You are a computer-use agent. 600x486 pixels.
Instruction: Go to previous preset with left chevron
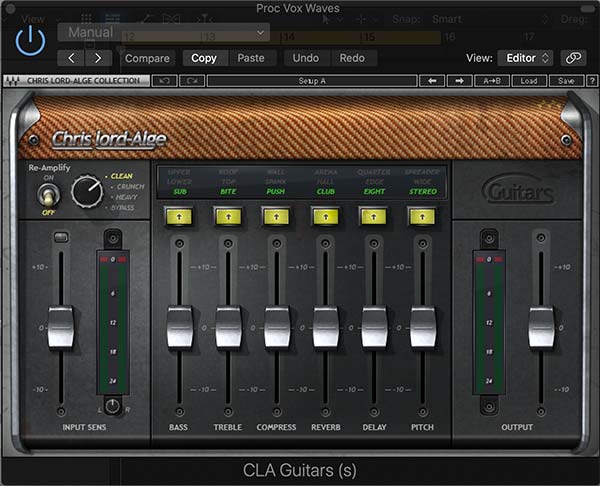tap(71, 58)
